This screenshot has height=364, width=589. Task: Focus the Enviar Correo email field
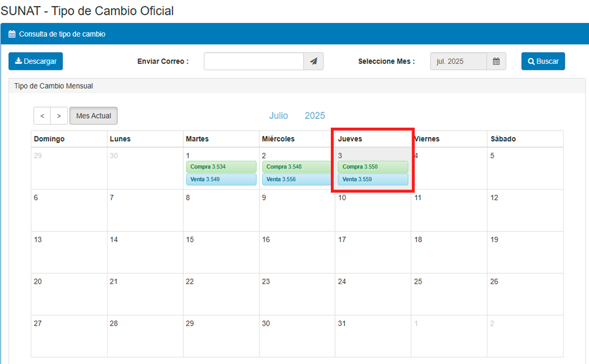point(254,61)
